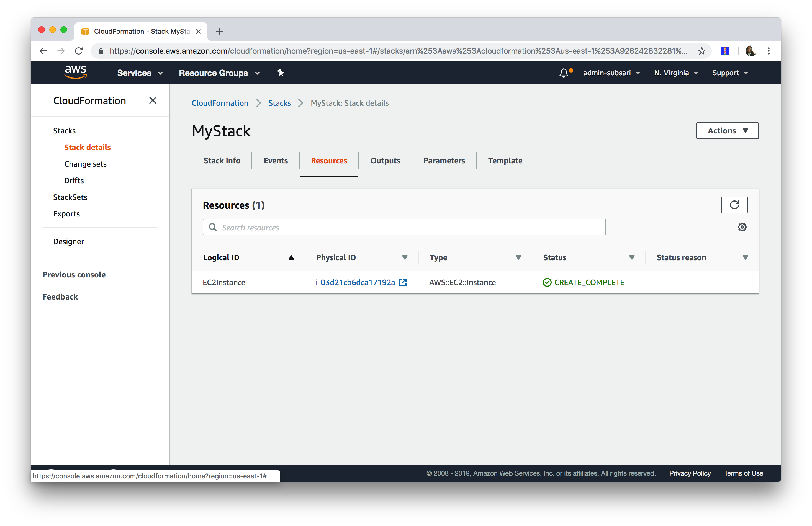Image resolution: width=812 pixels, height=526 pixels.
Task: Switch to the Template tab
Action: 505,161
